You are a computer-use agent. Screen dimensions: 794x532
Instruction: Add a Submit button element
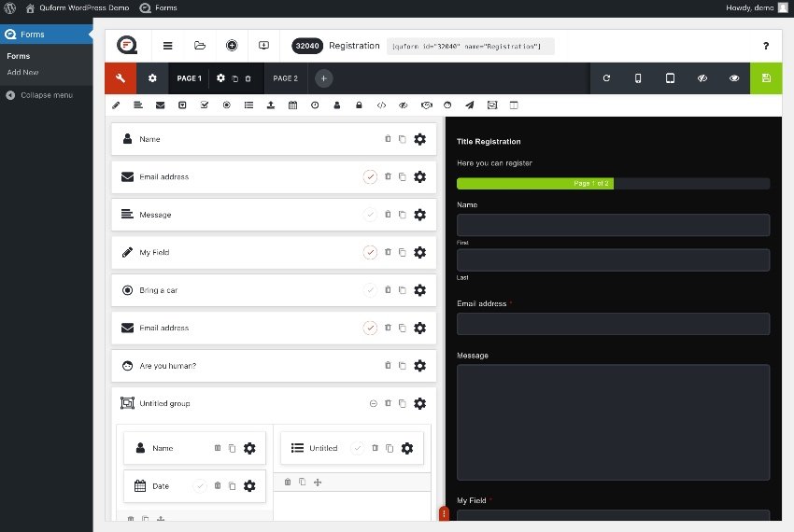pyautogui.click(x=470, y=105)
